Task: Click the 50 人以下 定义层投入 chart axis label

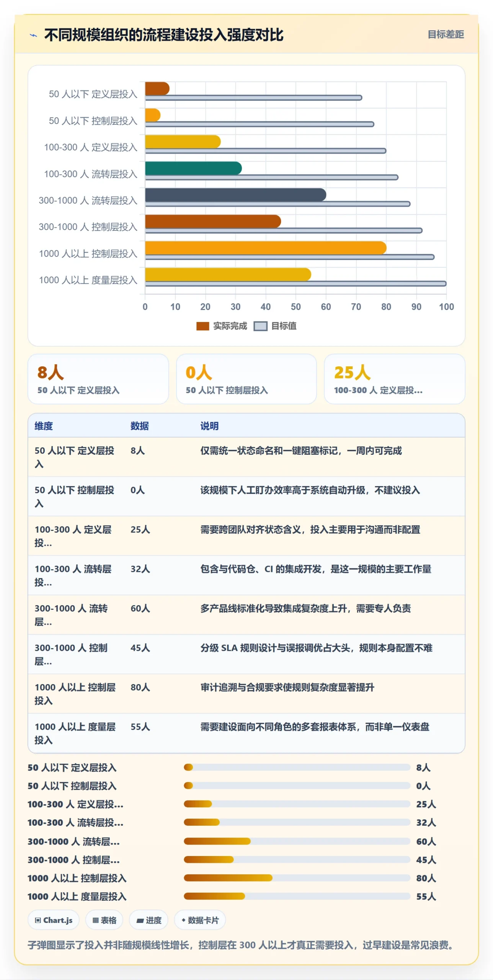Action: 93,94
